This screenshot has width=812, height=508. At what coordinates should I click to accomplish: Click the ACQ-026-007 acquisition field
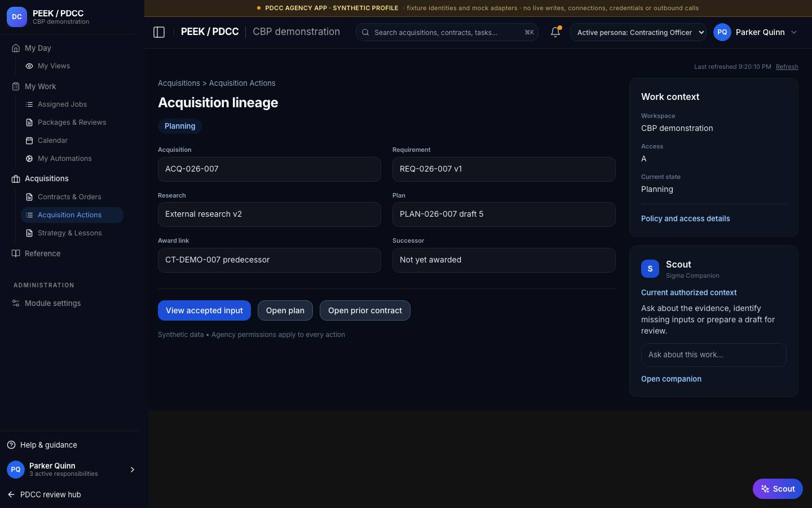point(270,169)
